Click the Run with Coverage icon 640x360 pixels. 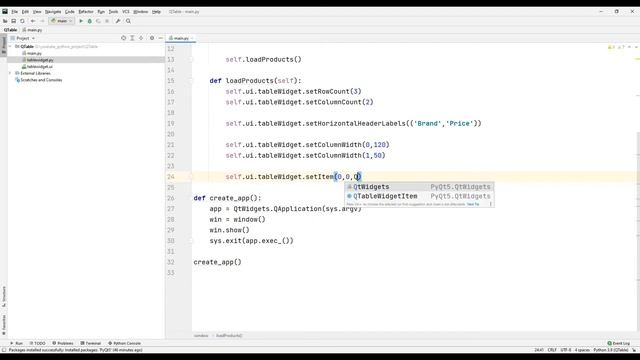98,21
